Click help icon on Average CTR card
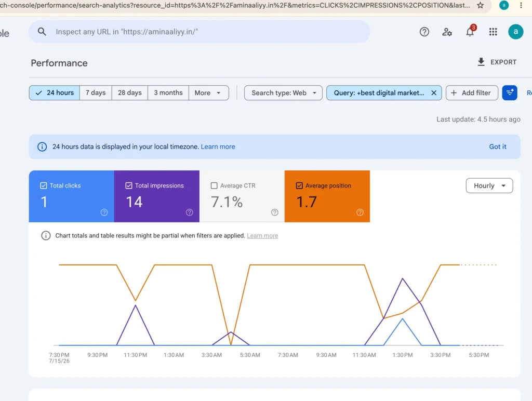 point(274,212)
